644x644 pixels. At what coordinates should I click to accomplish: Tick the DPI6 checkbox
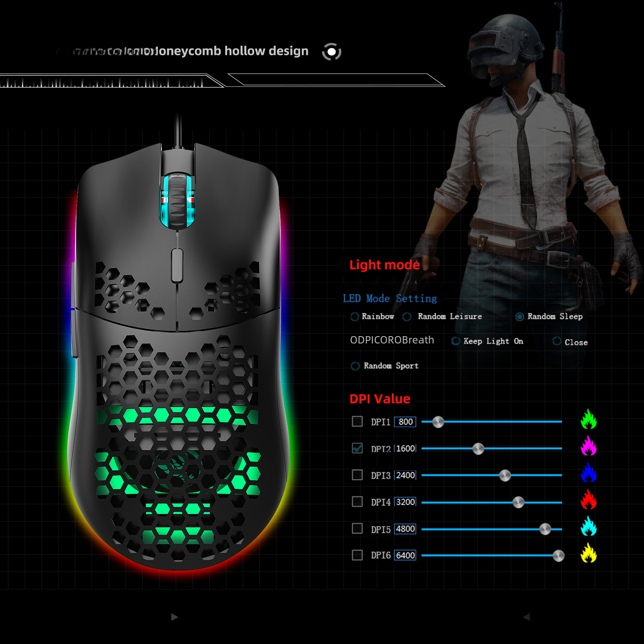point(357,555)
